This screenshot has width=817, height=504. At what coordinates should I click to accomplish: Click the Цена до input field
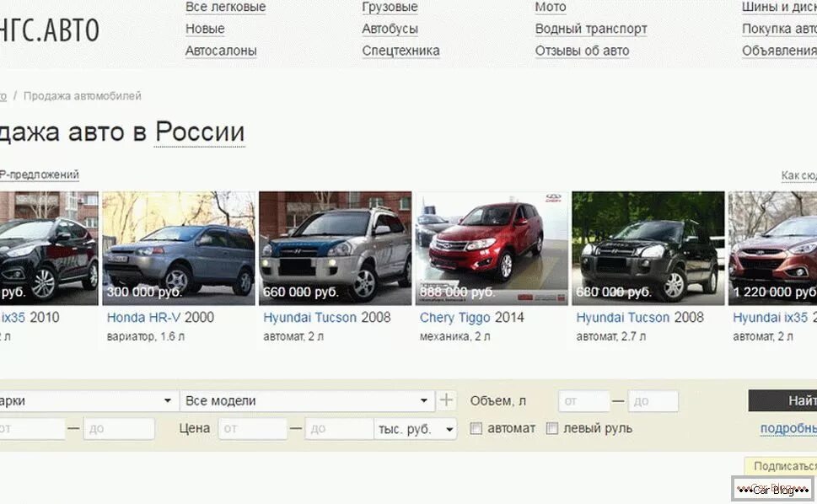tap(339, 429)
